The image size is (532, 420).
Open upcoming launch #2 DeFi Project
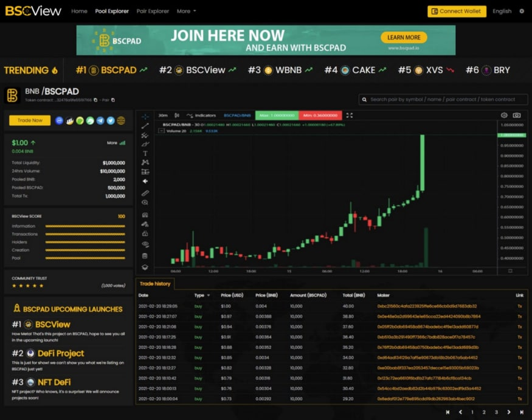point(60,354)
